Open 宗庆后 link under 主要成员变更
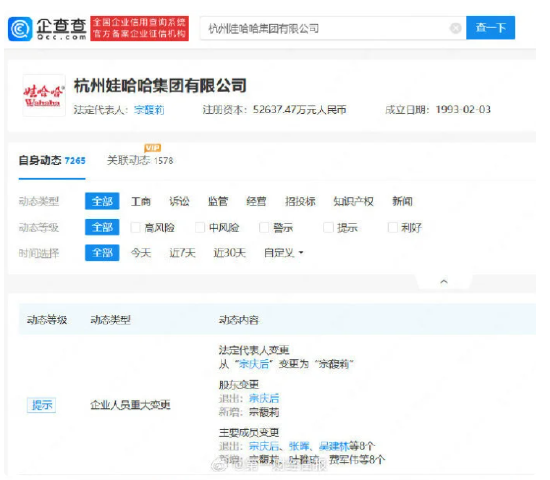The image size is (550, 480). tap(264, 446)
